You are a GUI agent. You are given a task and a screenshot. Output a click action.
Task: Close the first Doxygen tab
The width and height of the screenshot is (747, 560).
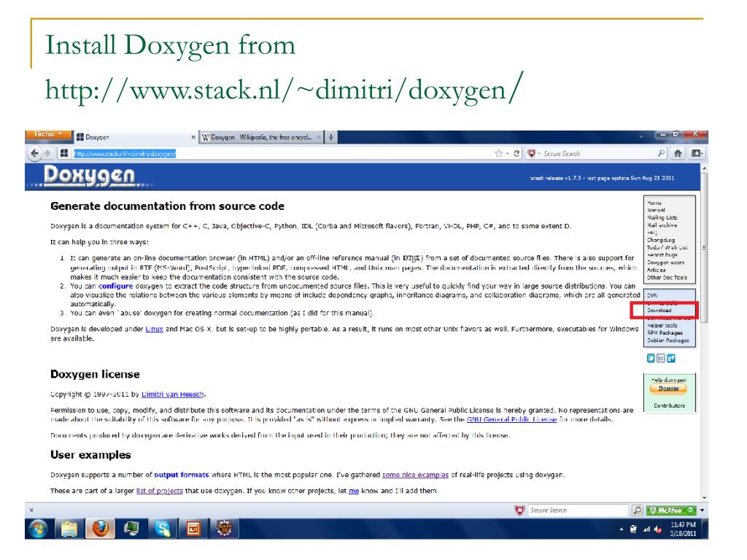[193, 137]
